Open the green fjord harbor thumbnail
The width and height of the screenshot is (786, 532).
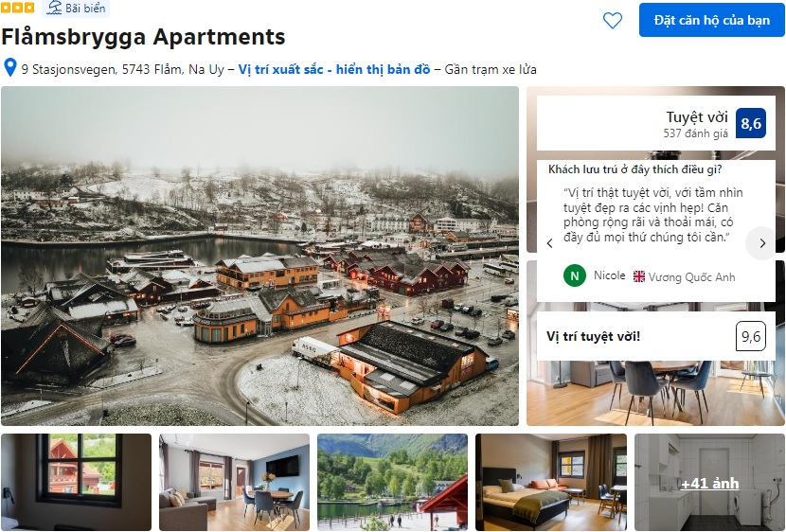tap(392, 482)
